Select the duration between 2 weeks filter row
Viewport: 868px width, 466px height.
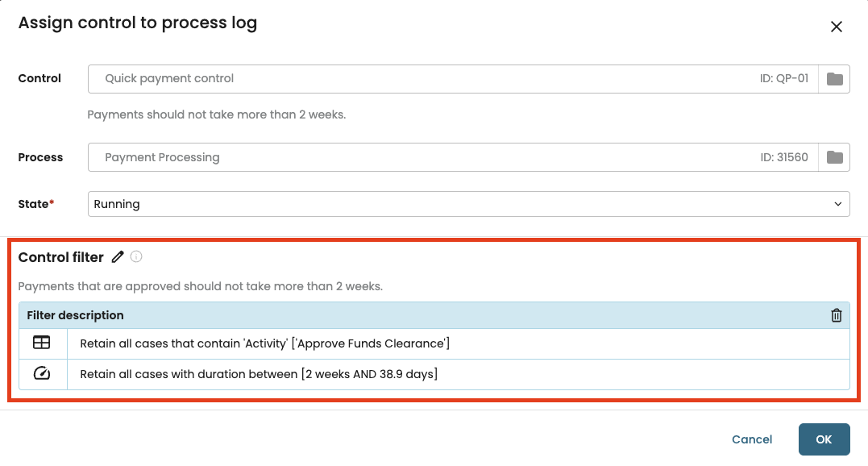[434, 374]
